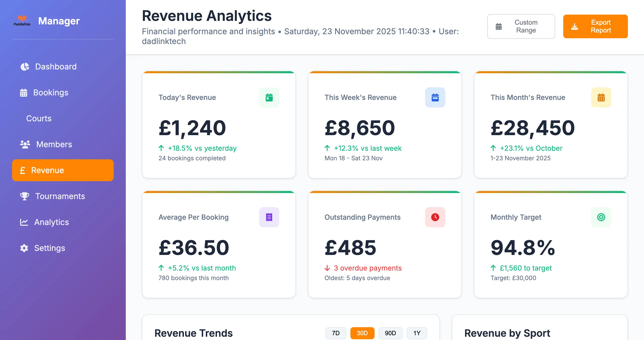The width and height of the screenshot is (644, 340).
Task: Select the 1Y time range tab
Action: (417, 333)
